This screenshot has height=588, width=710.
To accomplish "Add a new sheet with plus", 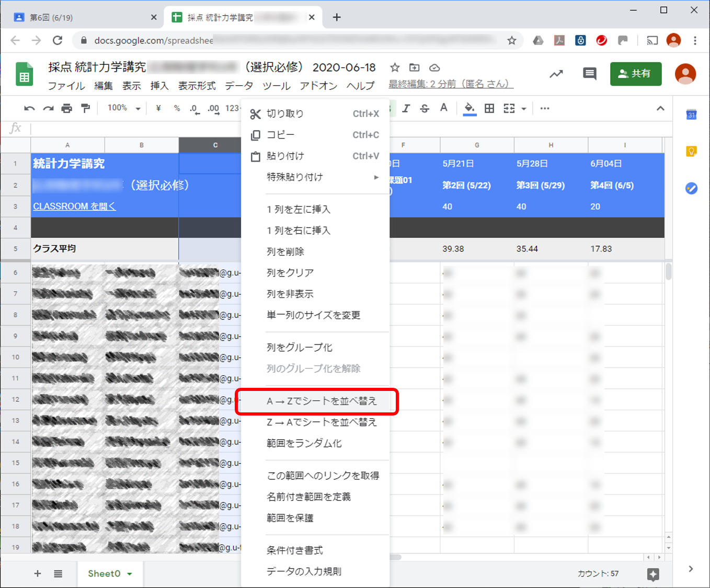I will click(38, 573).
